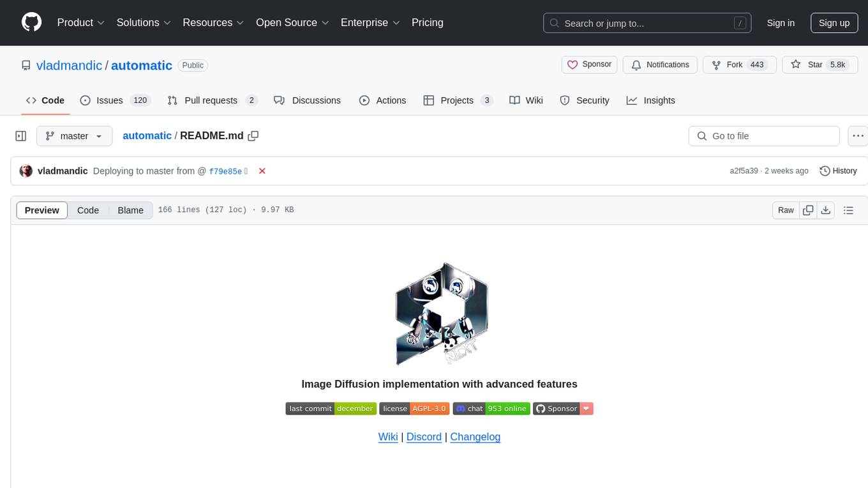This screenshot has width=868, height=488.
Task: Open the f79e85e commit reference
Action: 225,171
